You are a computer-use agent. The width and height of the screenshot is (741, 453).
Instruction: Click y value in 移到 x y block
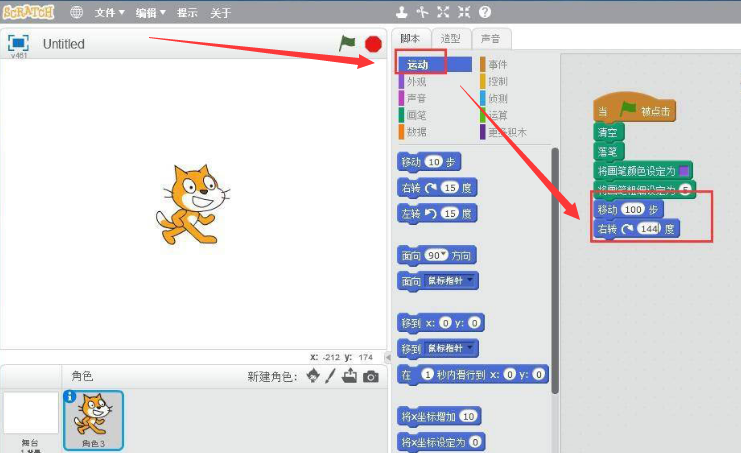tap(474, 323)
